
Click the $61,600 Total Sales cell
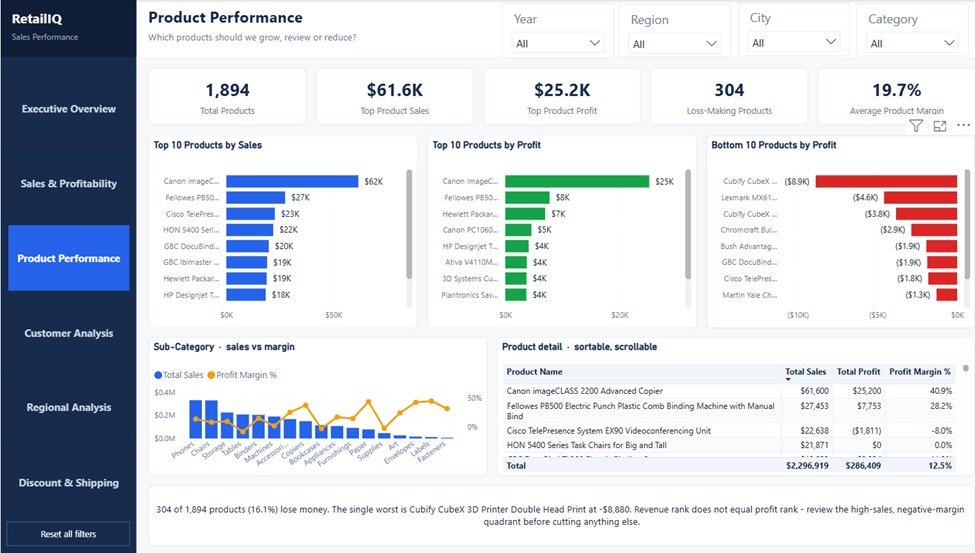point(815,391)
